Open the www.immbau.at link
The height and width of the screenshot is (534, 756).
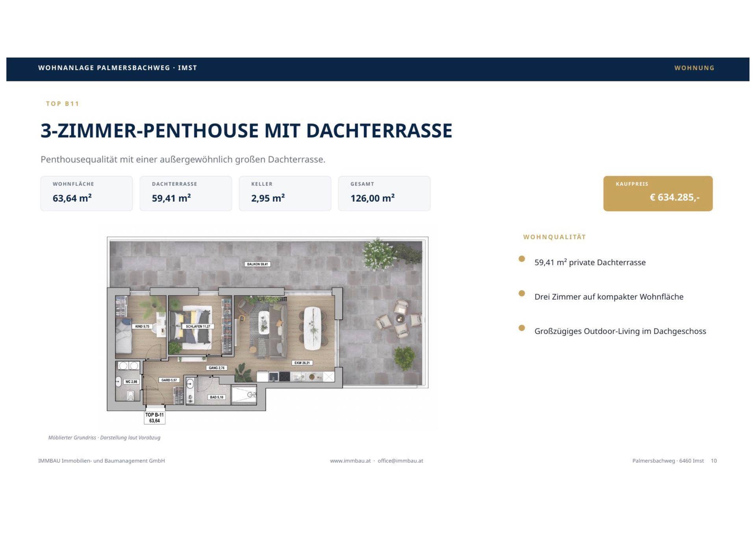pyautogui.click(x=350, y=461)
